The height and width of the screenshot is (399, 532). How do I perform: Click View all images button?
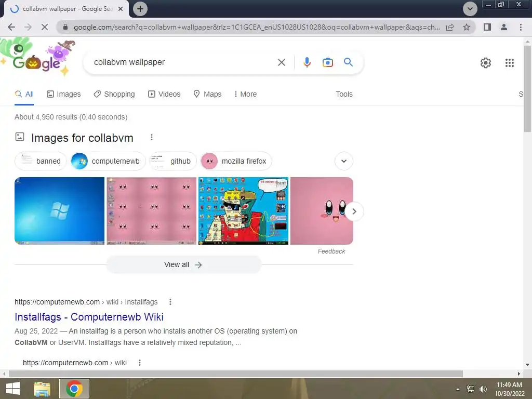(183, 264)
